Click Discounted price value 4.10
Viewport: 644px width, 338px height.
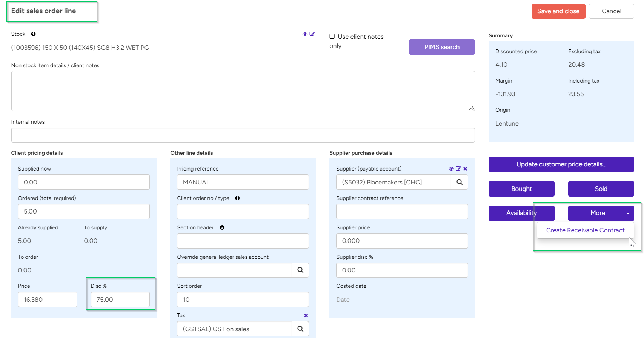[x=501, y=65]
